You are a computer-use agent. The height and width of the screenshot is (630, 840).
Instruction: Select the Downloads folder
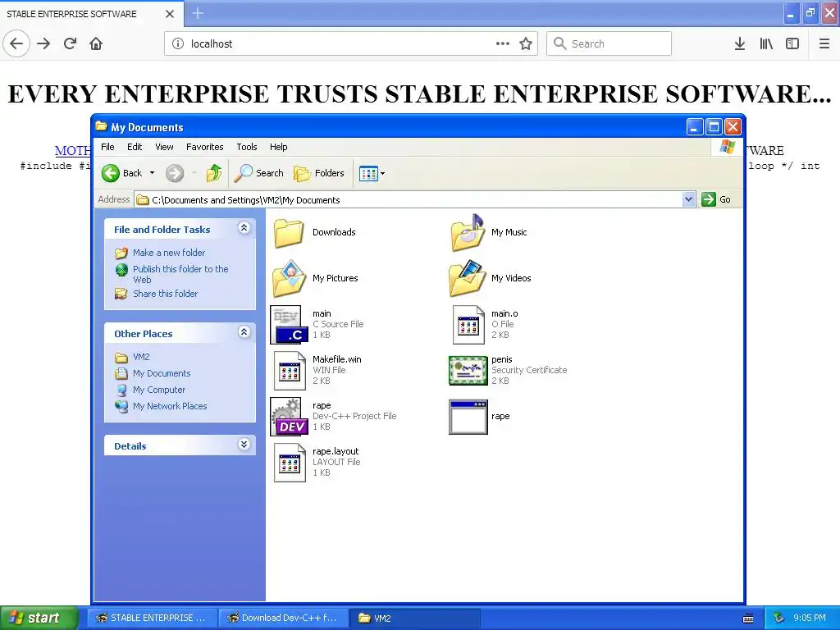click(x=315, y=232)
